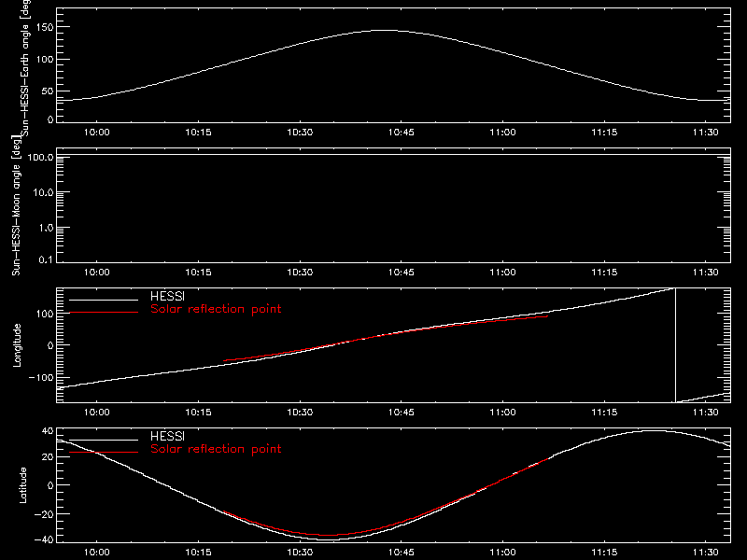
Task: Click 20 tick on Latitude axis
Action: click(49, 456)
